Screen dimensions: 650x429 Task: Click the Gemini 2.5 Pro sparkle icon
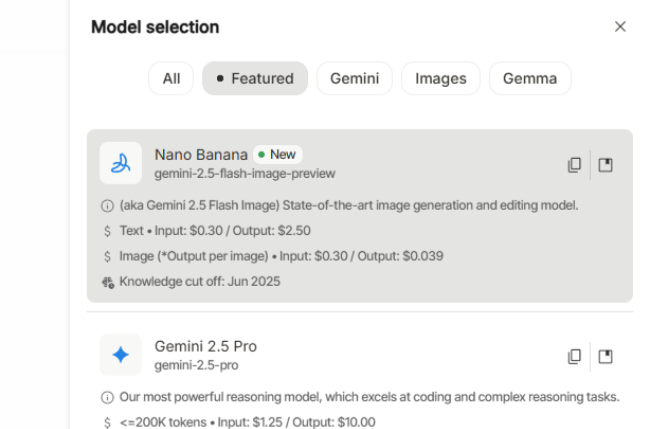[121, 355]
